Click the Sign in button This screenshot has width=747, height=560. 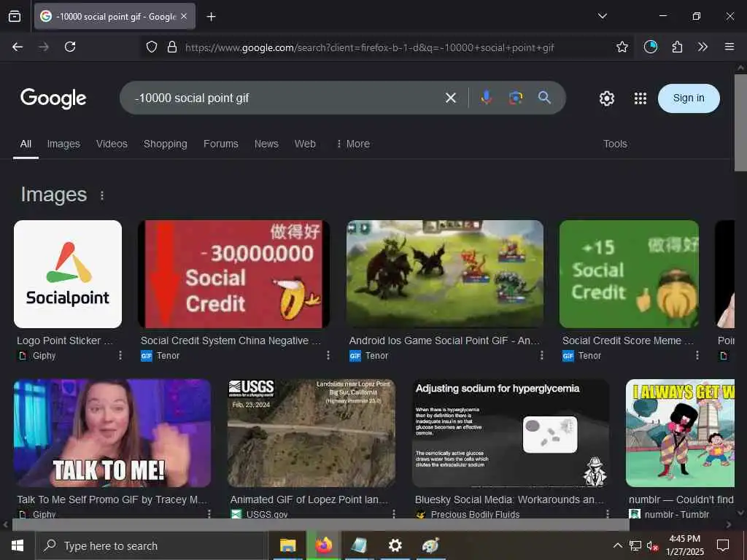[689, 98]
